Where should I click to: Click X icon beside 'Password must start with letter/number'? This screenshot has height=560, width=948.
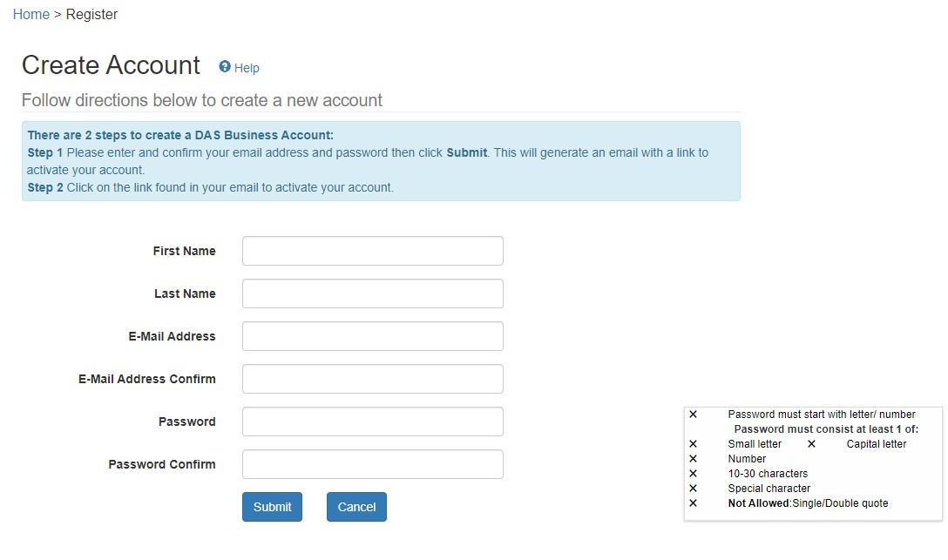[x=693, y=415]
